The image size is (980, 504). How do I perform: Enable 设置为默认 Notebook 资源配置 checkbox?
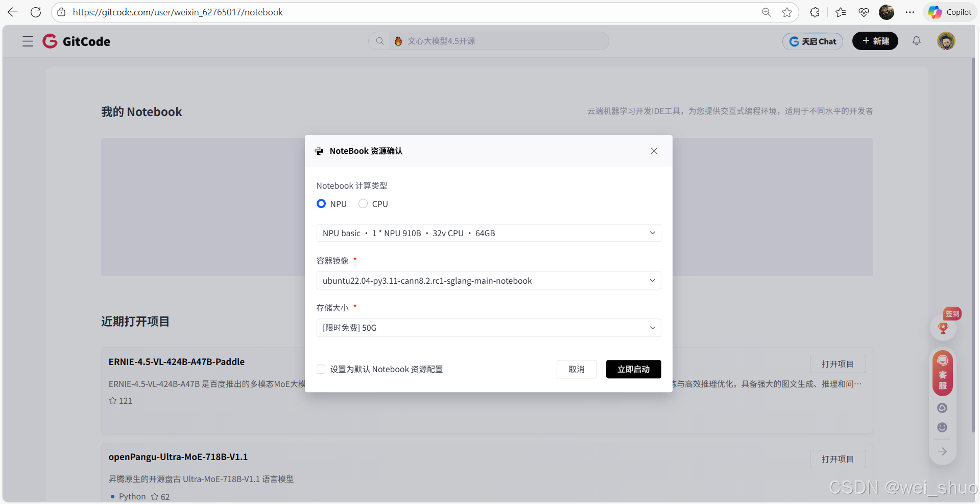click(321, 369)
